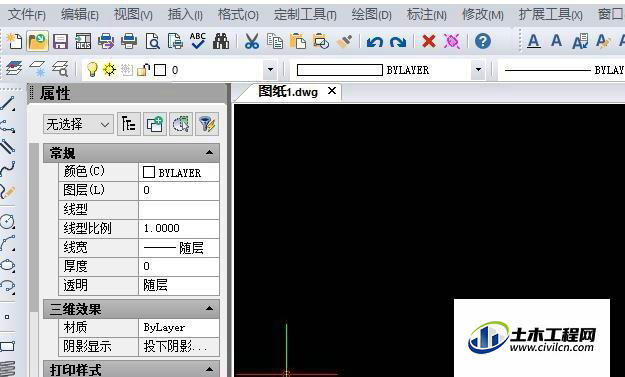
Task: Select the Spline curve tool
Action: click(8, 169)
